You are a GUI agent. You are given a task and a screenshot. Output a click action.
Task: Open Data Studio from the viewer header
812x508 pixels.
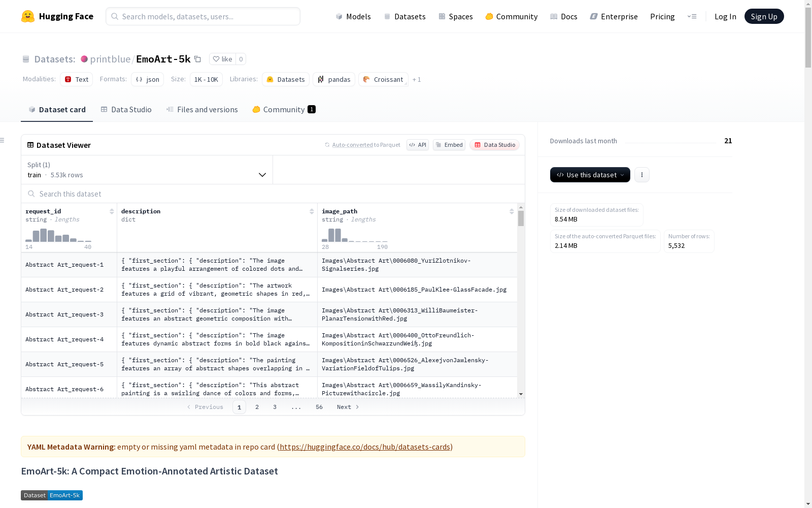coord(495,145)
